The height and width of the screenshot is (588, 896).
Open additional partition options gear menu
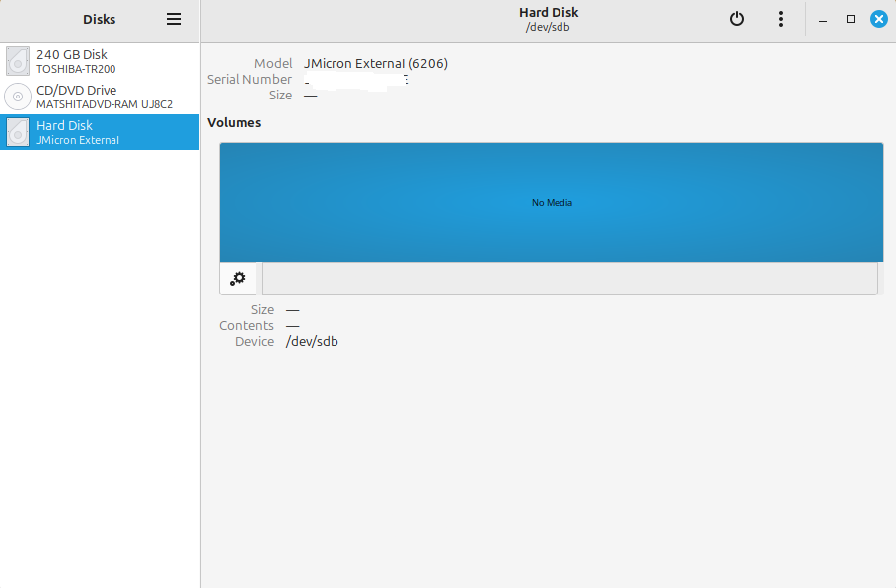coord(238,279)
